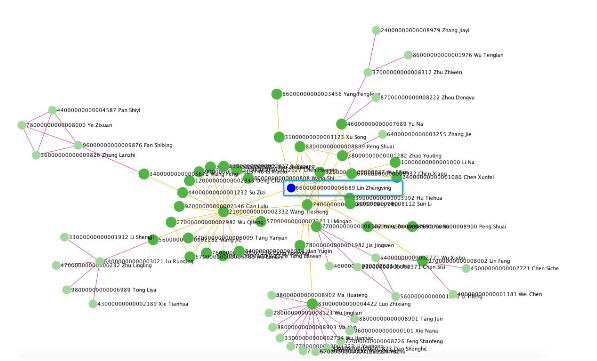This screenshot has height=361, width=597.
Task: Click the 'Fan Shibing' label text
Action: coord(158,145)
